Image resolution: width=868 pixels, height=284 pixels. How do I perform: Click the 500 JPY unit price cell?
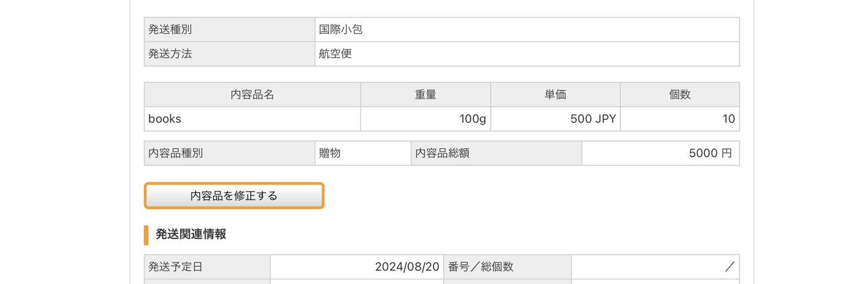click(x=593, y=119)
